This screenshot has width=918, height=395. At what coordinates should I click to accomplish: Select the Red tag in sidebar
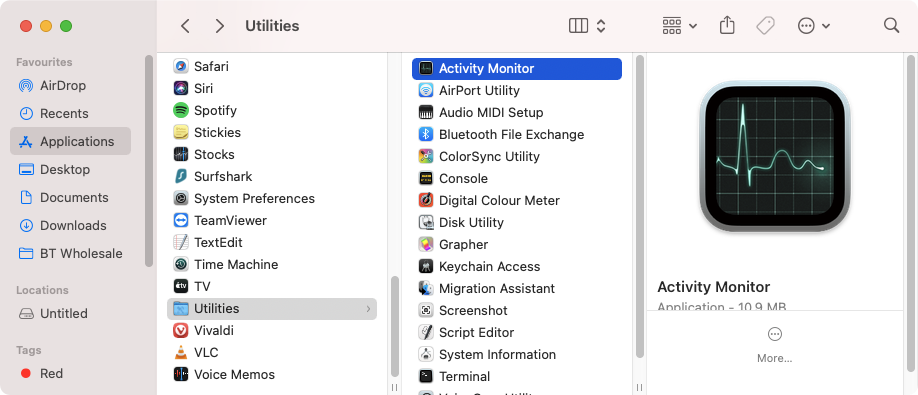pos(70,373)
